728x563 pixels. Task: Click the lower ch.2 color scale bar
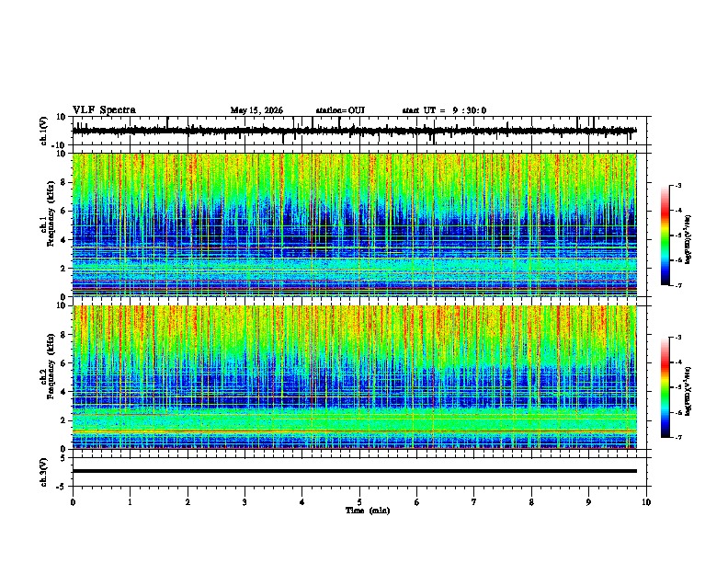click(x=665, y=387)
